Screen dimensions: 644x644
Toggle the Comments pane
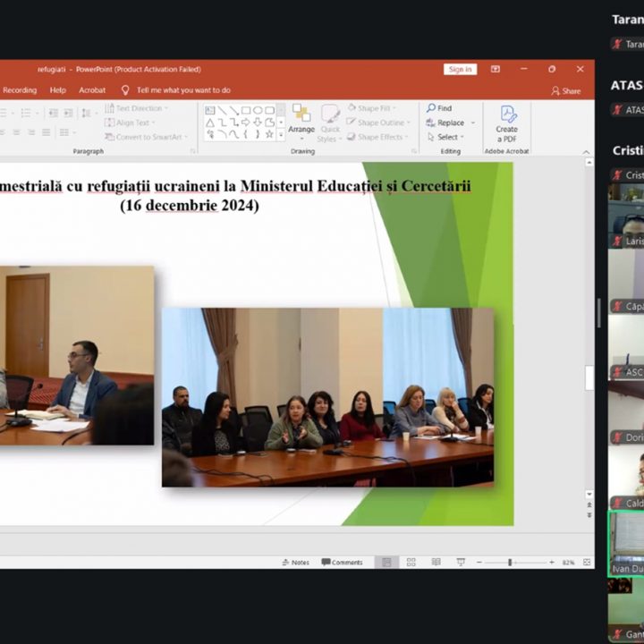(342, 563)
